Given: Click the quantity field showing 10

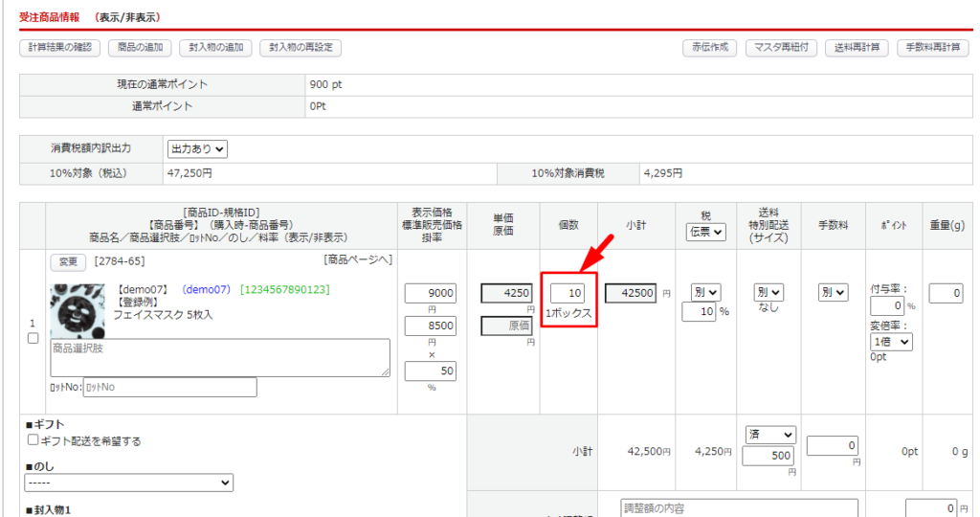Looking at the screenshot, I should point(568,293).
